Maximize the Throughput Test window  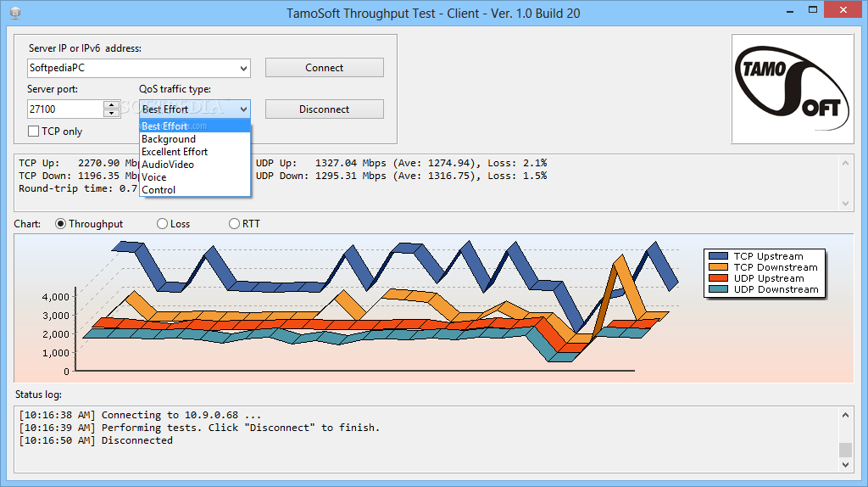(813, 10)
